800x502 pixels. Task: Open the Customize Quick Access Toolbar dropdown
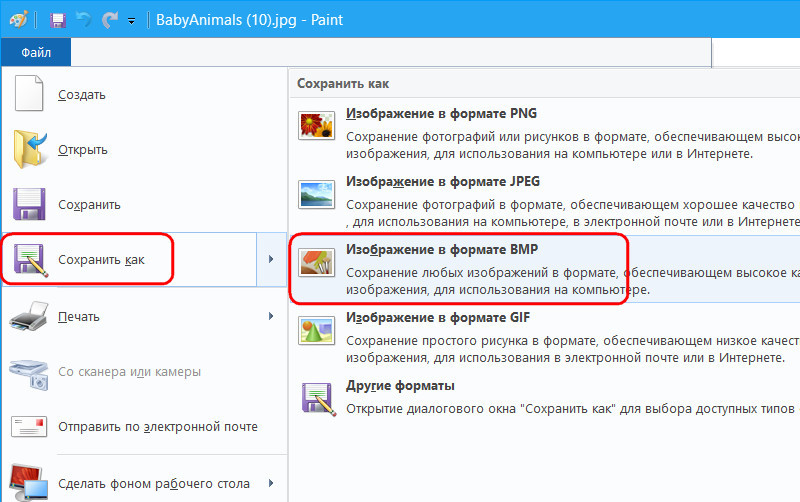[x=132, y=20]
